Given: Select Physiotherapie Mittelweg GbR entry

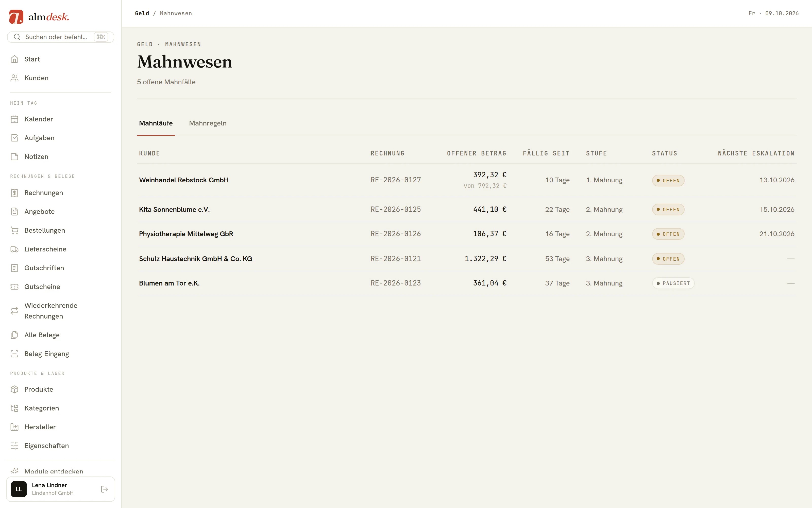Looking at the screenshot, I should [466, 234].
